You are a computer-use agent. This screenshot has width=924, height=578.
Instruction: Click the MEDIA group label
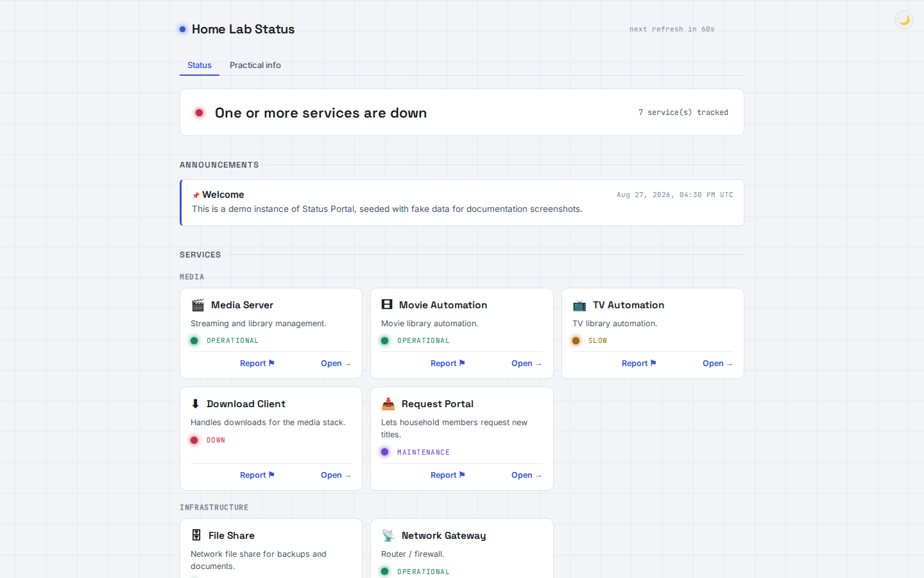click(192, 277)
